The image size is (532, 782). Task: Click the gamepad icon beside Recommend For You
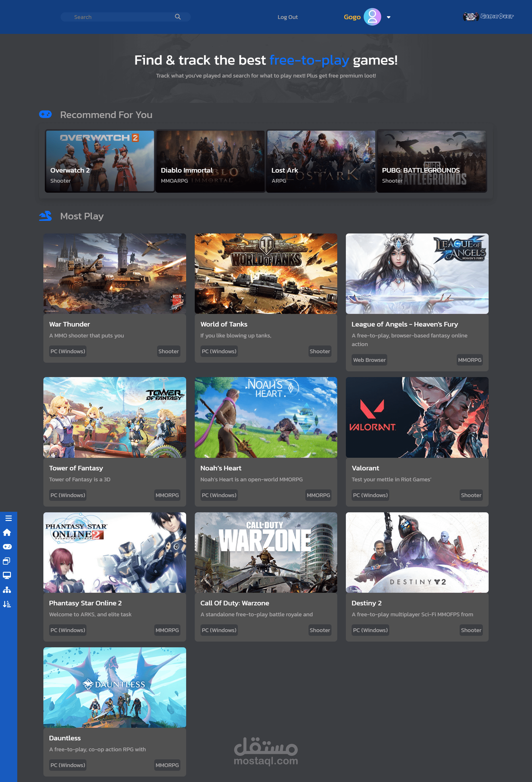pyautogui.click(x=45, y=114)
